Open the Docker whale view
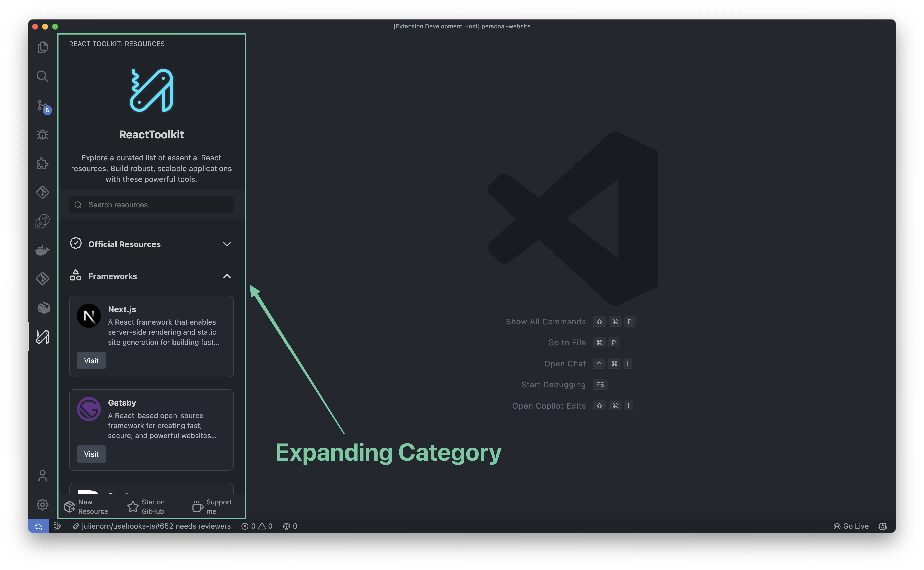Viewport: 924px width, 570px height. (x=43, y=250)
